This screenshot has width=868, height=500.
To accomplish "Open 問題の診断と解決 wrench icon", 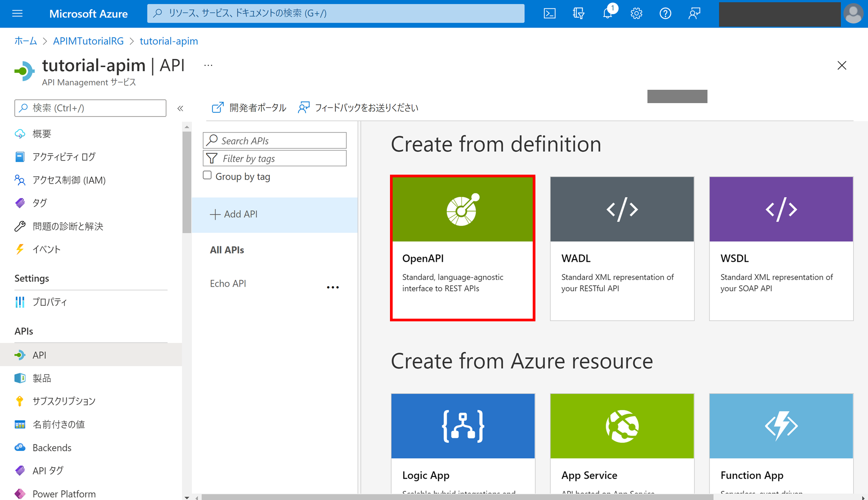I will point(20,226).
